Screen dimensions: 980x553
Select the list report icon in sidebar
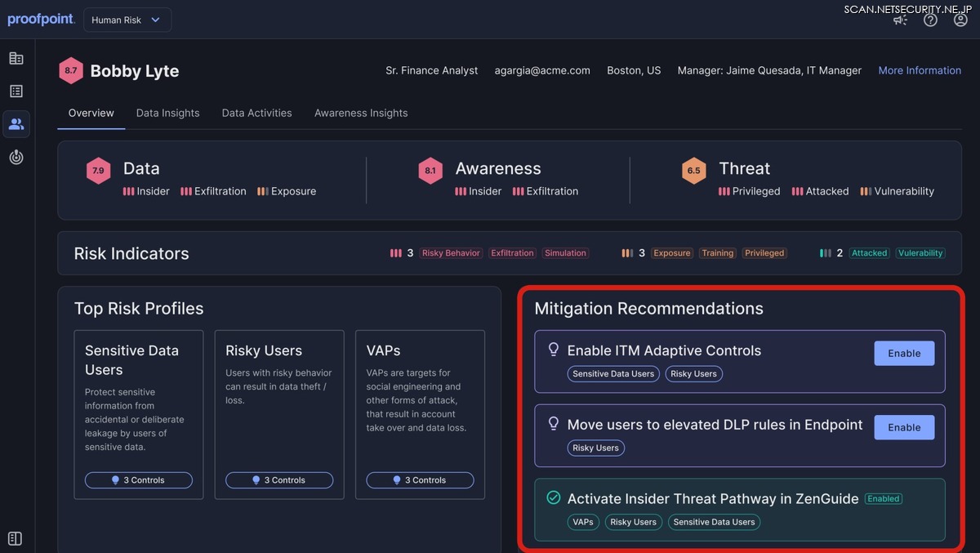click(x=16, y=91)
